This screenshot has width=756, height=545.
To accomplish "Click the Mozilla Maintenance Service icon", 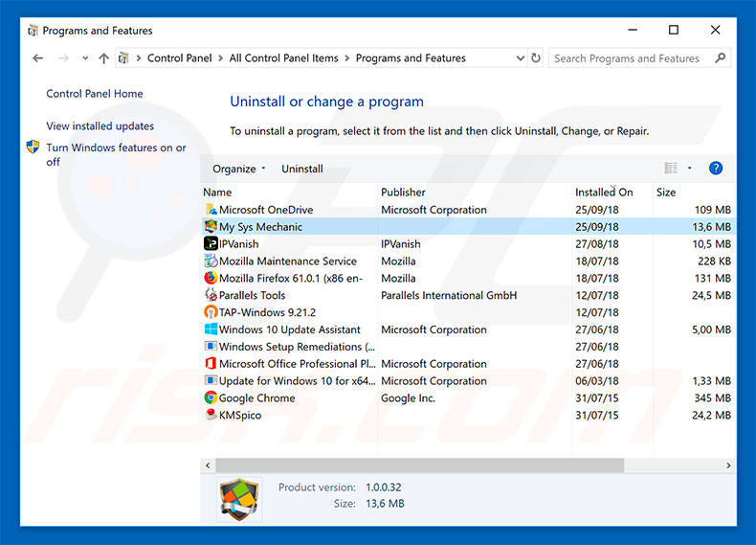I will [x=211, y=261].
